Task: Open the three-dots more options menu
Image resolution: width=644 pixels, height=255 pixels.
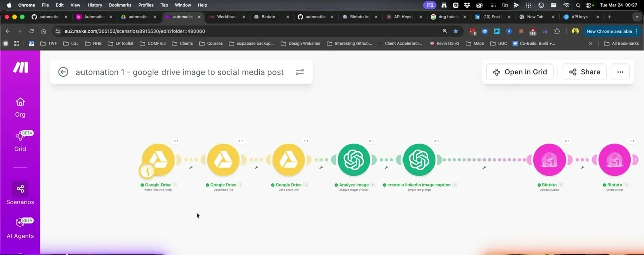Action: pyautogui.click(x=620, y=72)
